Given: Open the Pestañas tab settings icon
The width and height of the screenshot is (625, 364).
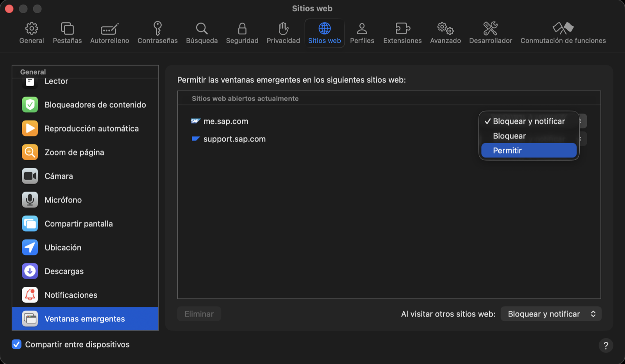Looking at the screenshot, I should tap(67, 28).
